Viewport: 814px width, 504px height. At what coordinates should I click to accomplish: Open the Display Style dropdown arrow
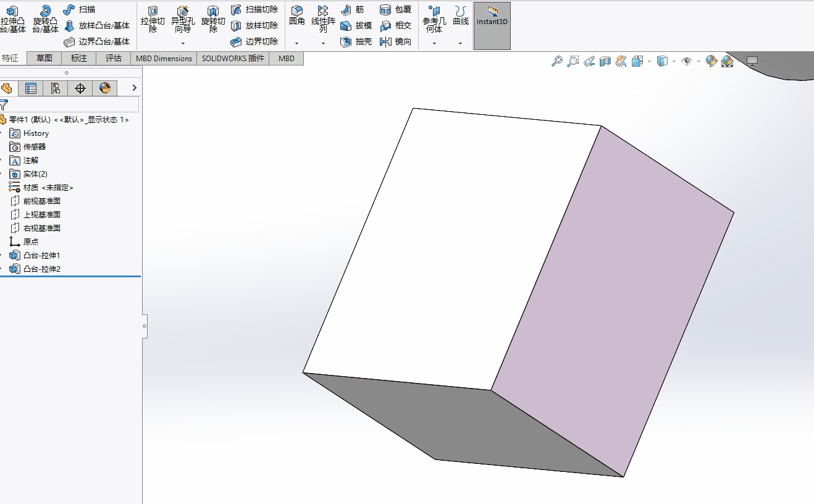(674, 61)
